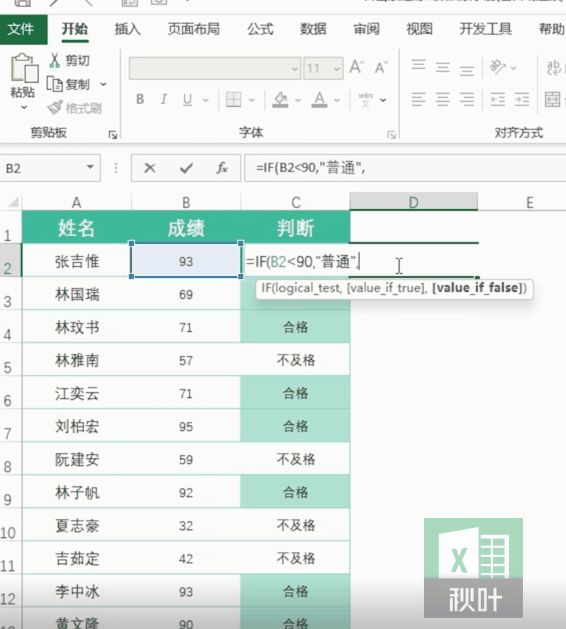Image resolution: width=566 pixels, height=629 pixels.
Task: Switch to the View (视图) tab
Action: tap(420, 29)
